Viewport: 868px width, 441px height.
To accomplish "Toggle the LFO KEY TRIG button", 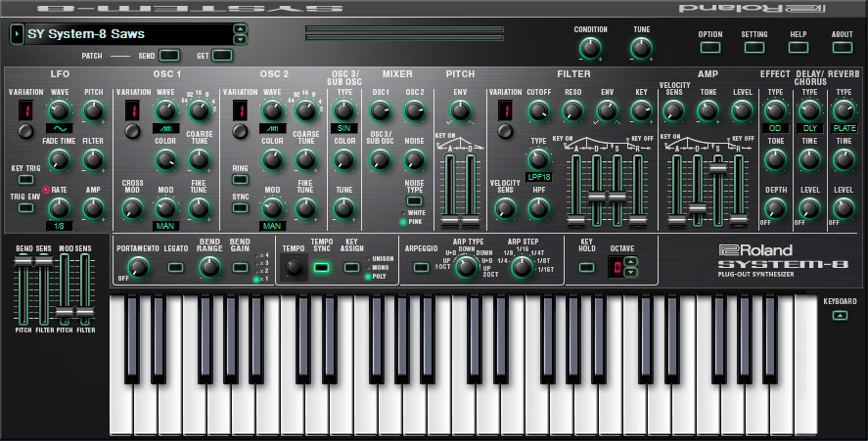I will coord(26,179).
